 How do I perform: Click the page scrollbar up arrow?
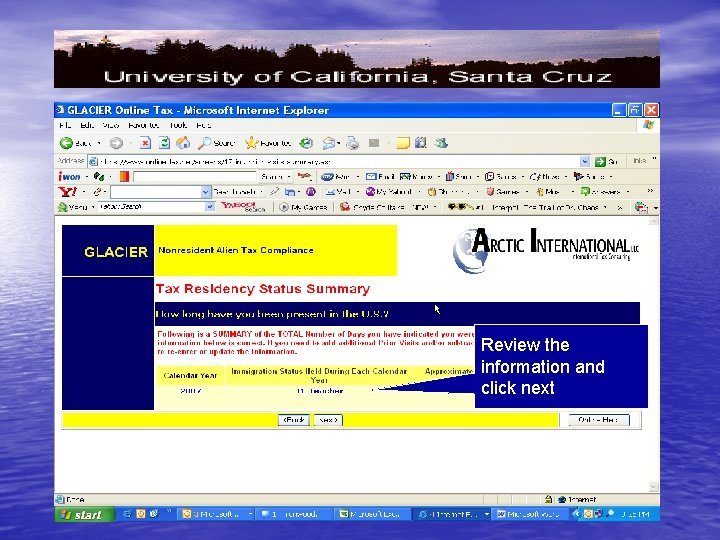point(654,222)
